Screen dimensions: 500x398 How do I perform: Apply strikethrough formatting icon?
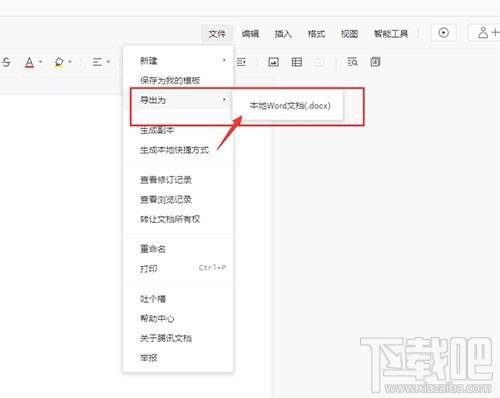[x=6, y=62]
